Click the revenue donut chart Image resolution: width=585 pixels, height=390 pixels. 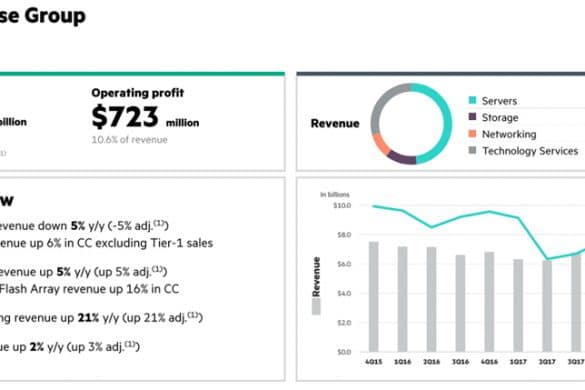[411, 124]
